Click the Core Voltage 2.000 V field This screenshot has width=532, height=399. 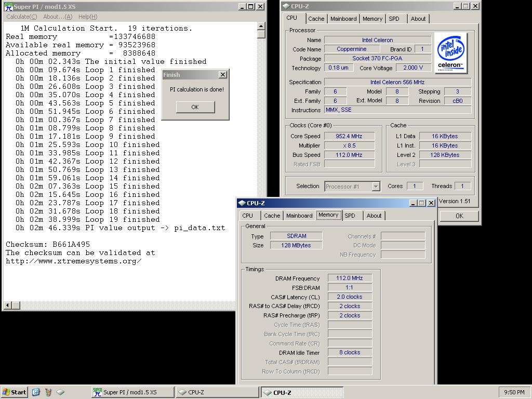click(413, 68)
